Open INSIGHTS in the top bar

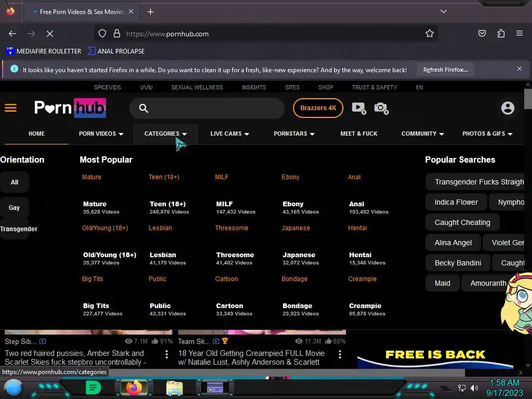pos(254,87)
